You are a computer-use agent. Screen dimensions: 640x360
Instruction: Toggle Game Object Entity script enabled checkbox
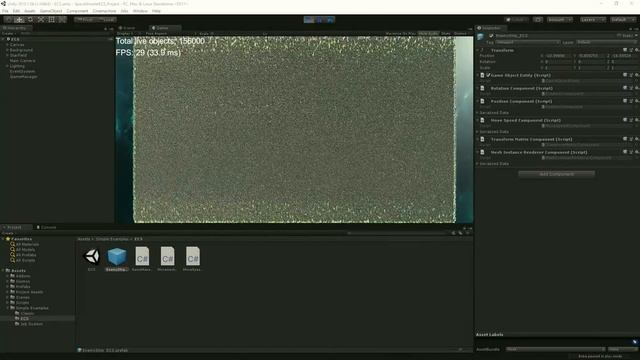tap(488, 75)
